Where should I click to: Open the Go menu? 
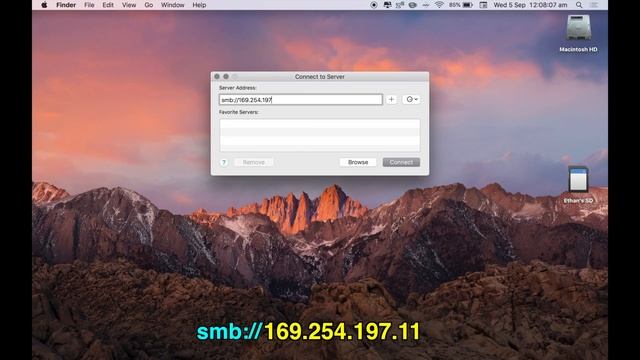[149, 5]
